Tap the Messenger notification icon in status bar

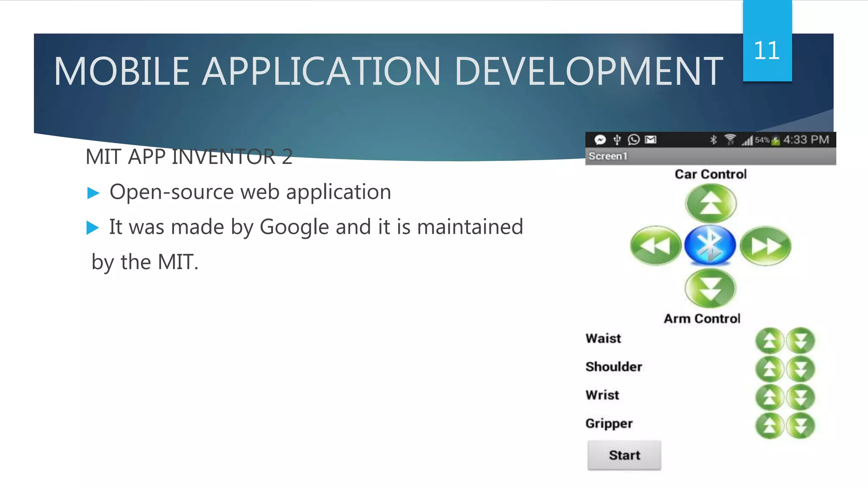pyautogui.click(x=600, y=140)
